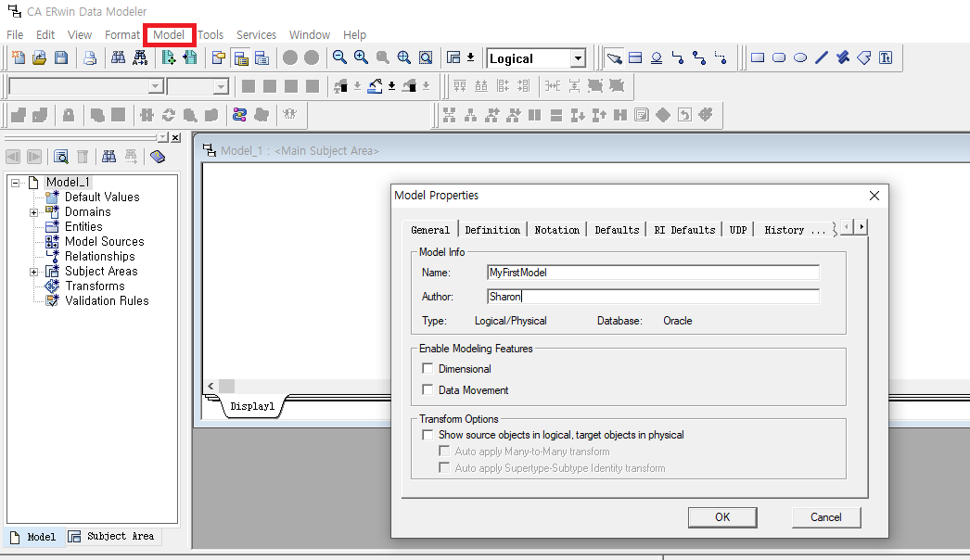Image resolution: width=970 pixels, height=560 pixels.
Task: Pick the Rounded rectangle shape tool
Action: [779, 58]
